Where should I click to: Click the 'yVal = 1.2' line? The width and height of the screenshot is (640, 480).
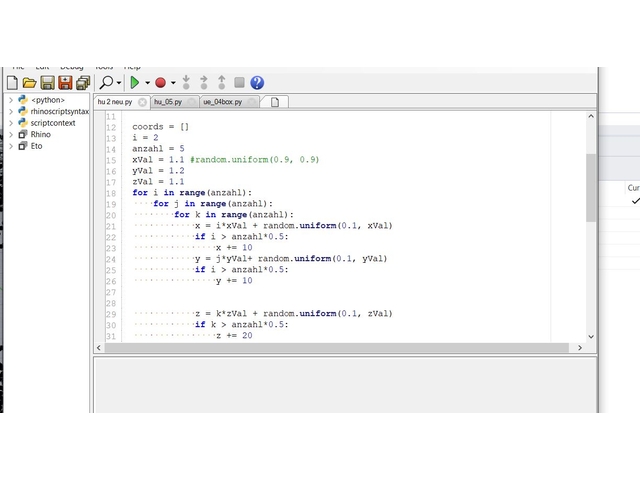coord(158,171)
